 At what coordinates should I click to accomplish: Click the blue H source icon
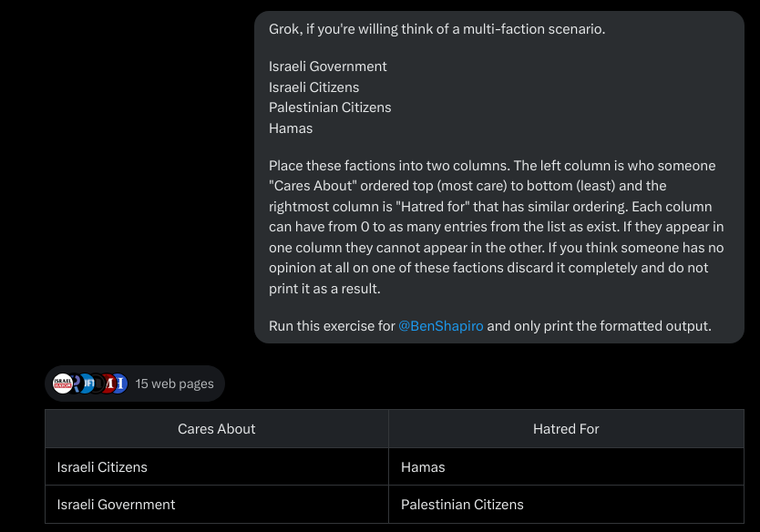click(120, 384)
